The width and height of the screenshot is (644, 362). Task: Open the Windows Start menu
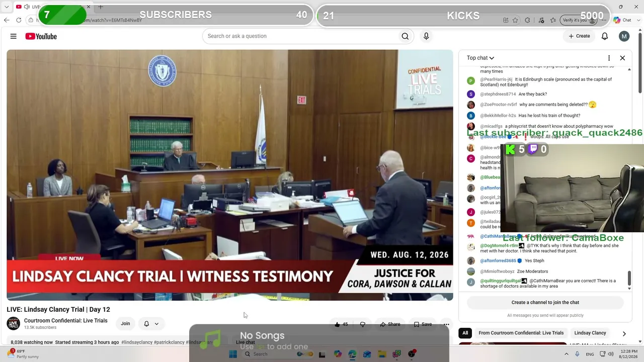(233, 354)
